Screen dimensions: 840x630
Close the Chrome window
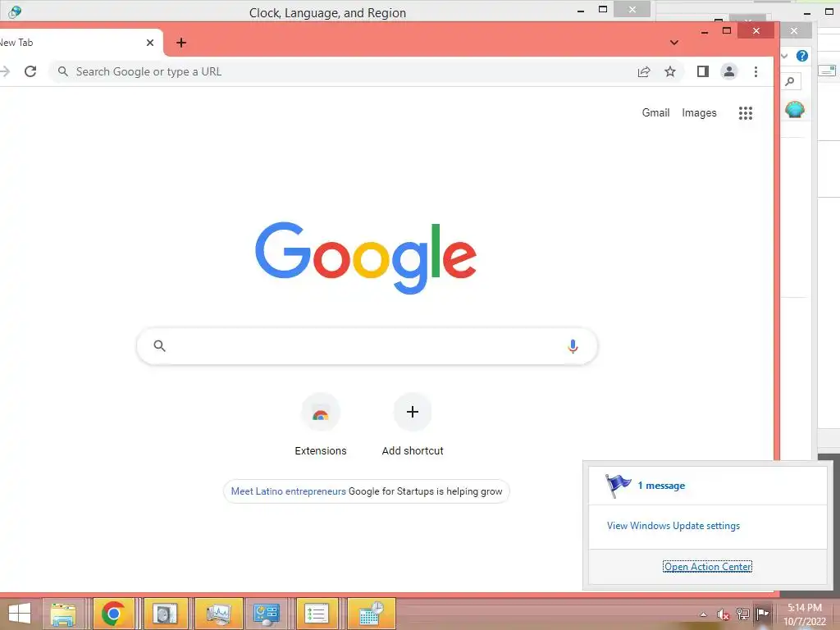coord(756,30)
